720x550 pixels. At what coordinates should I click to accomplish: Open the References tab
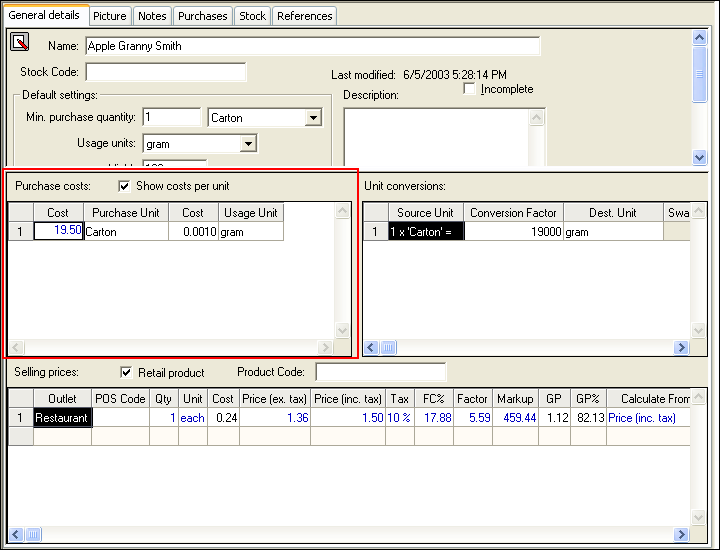pos(304,16)
